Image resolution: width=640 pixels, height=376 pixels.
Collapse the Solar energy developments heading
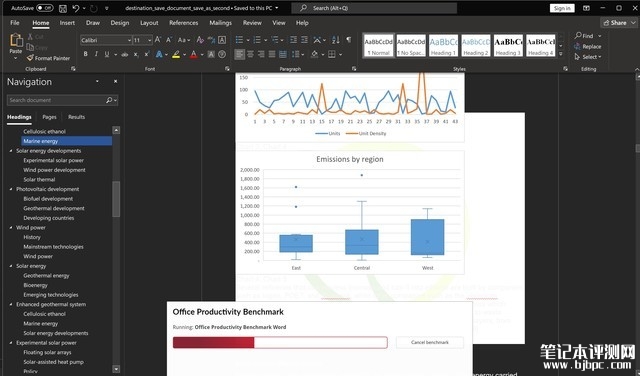click(x=11, y=151)
